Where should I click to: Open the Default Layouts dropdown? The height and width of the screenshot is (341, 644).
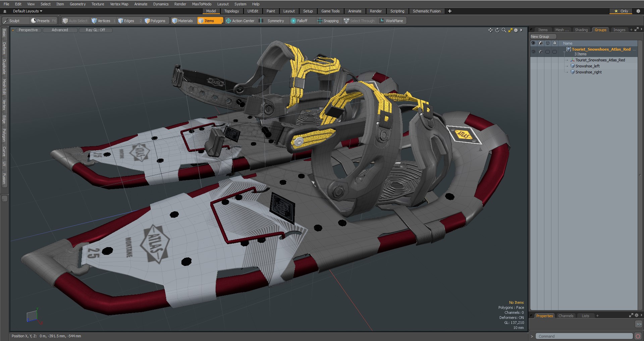click(28, 11)
